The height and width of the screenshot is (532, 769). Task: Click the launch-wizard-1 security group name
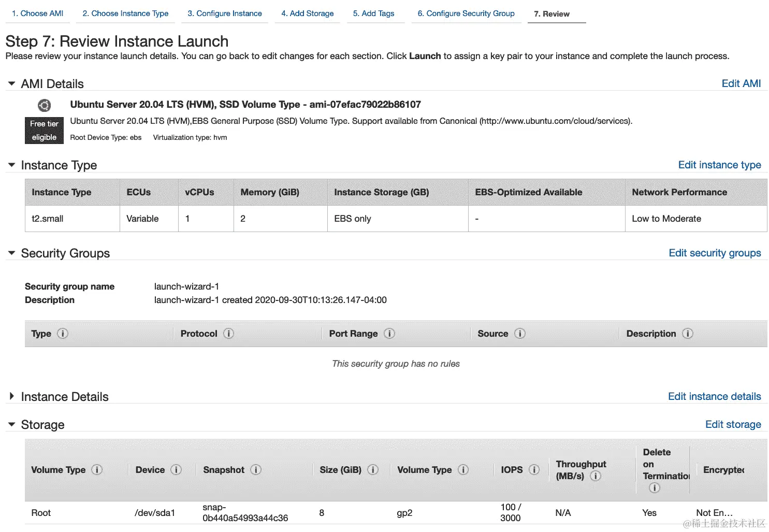(x=186, y=286)
